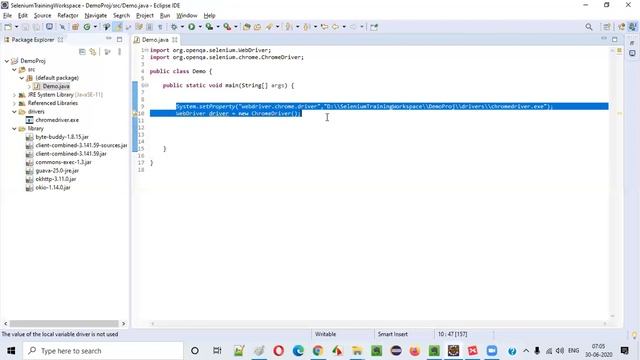This screenshot has height=360, width=640.
Task: Collapse the library folder node
Action: click(x=14, y=129)
